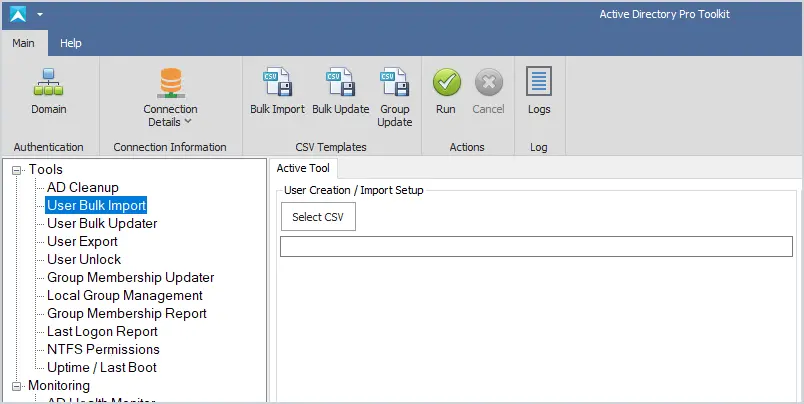This screenshot has height=404, width=804.
Task: Select the Active Tool tab
Action: point(303,168)
